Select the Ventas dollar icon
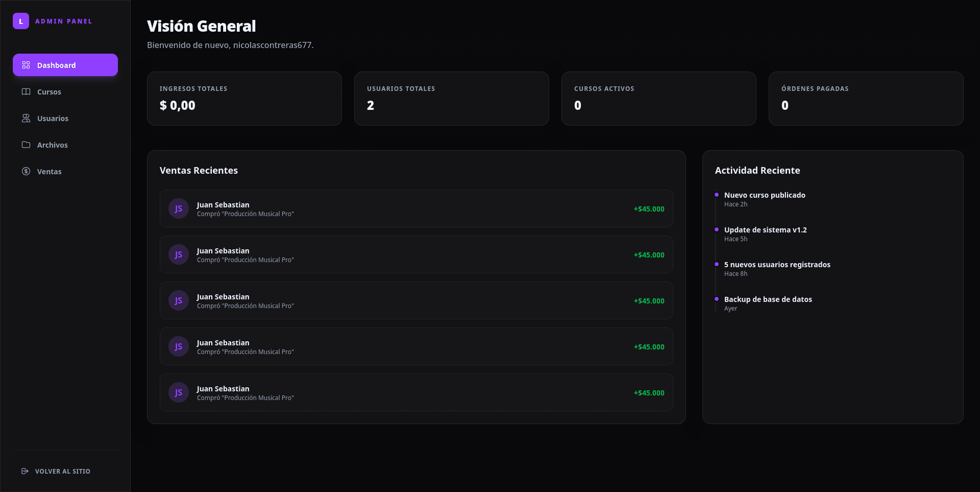This screenshot has height=492, width=980. (x=26, y=171)
